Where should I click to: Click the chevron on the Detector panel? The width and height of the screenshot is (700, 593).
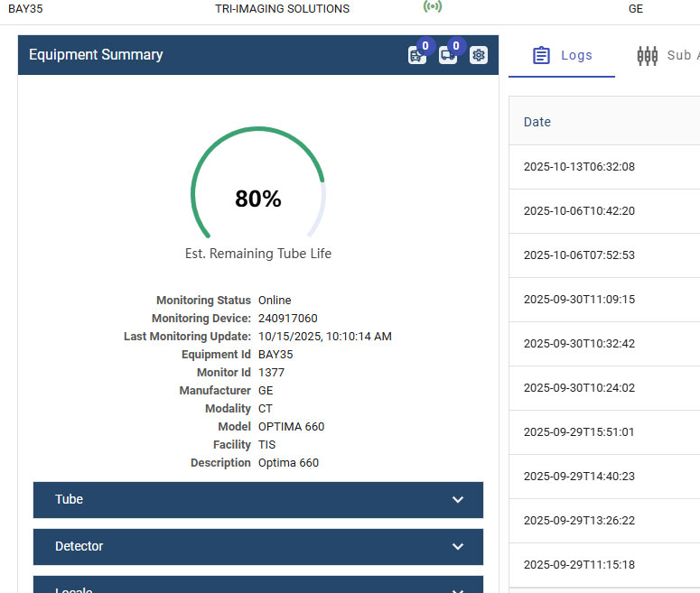tap(458, 547)
